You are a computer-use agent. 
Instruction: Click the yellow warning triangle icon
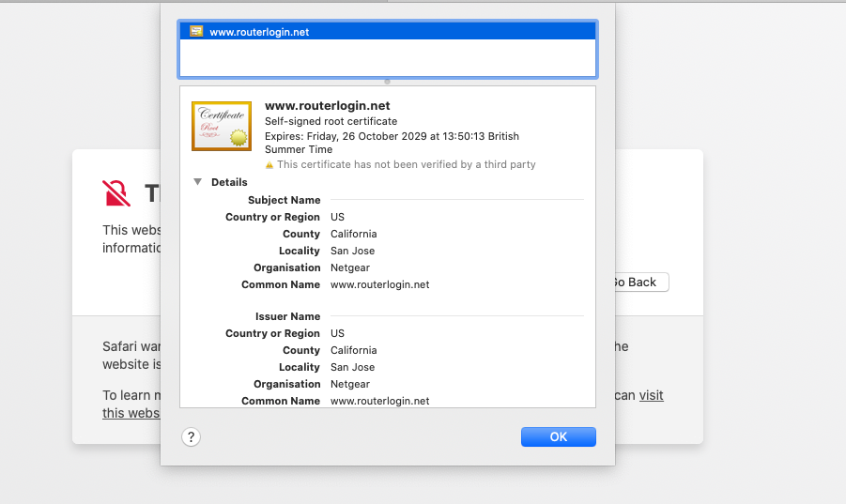pyautogui.click(x=269, y=165)
